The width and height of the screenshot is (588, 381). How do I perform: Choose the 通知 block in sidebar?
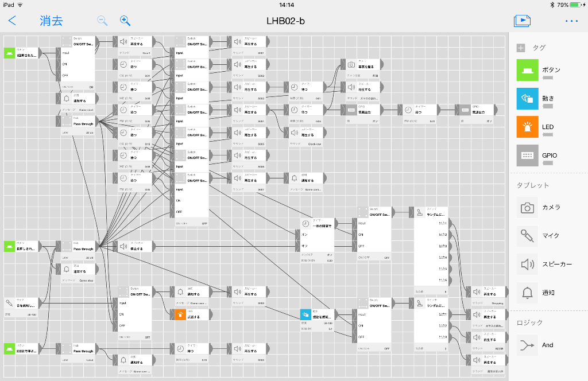(x=527, y=293)
